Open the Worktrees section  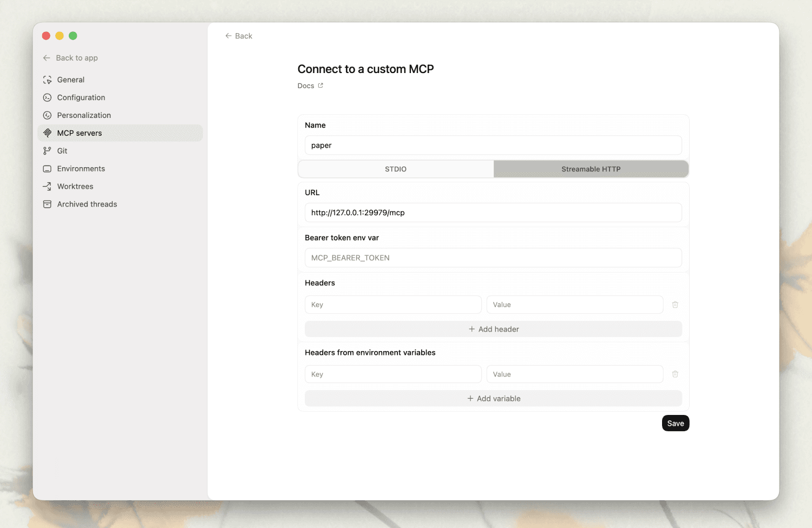pyautogui.click(x=120, y=186)
